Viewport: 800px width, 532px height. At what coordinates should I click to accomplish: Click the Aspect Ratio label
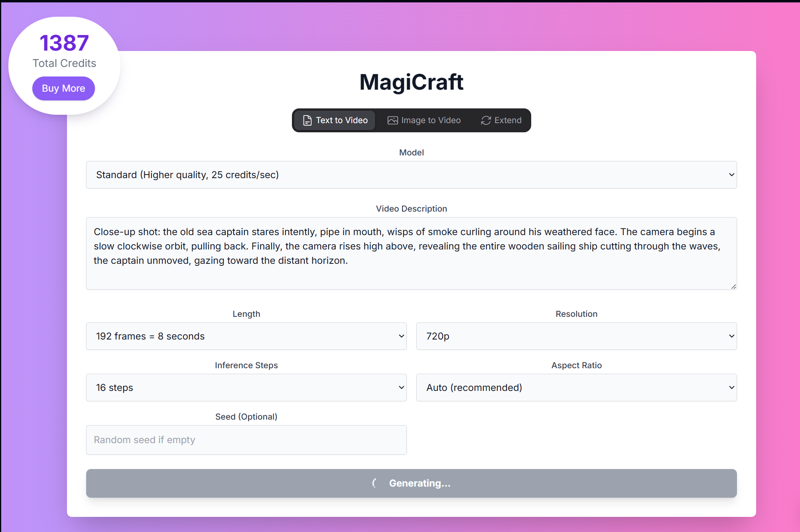tap(577, 365)
